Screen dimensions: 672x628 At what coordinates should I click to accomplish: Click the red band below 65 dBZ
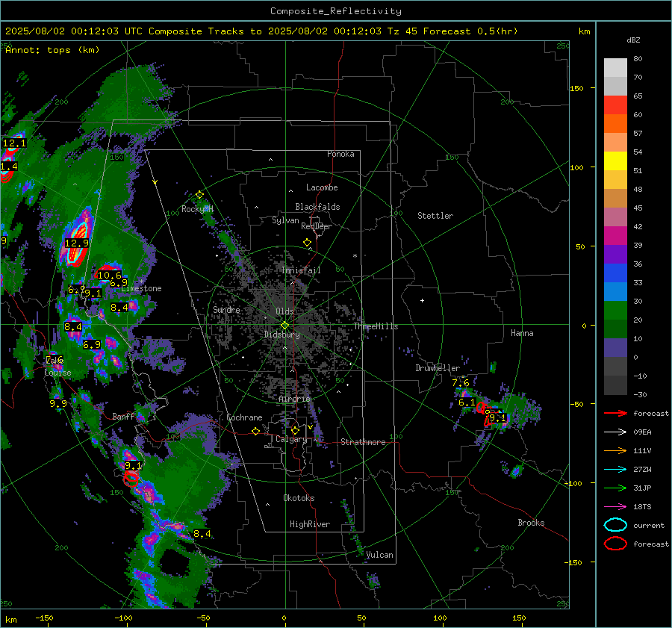tap(615, 105)
